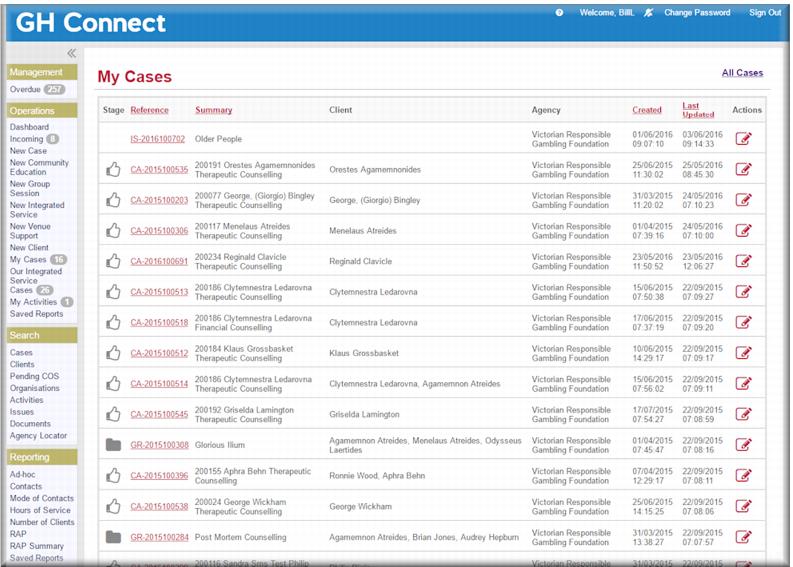Viewport: 793px width, 567px height.
Task: Open Agency Locator in sidebar
Action: (38, 435)
